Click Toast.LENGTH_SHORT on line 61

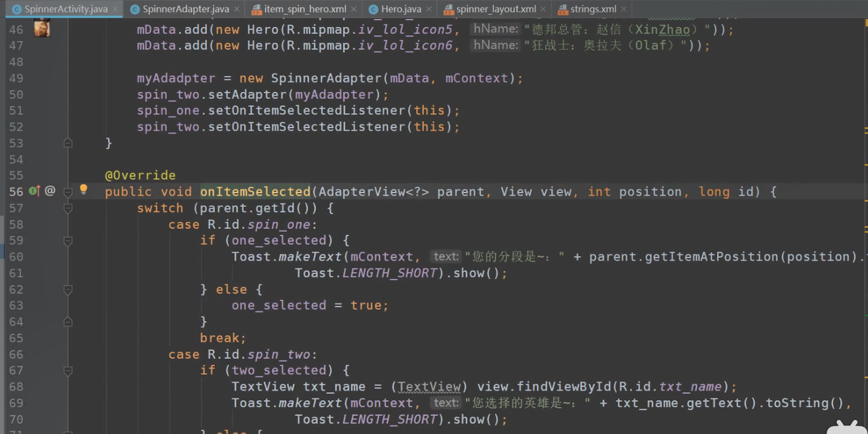pos(366,273)
